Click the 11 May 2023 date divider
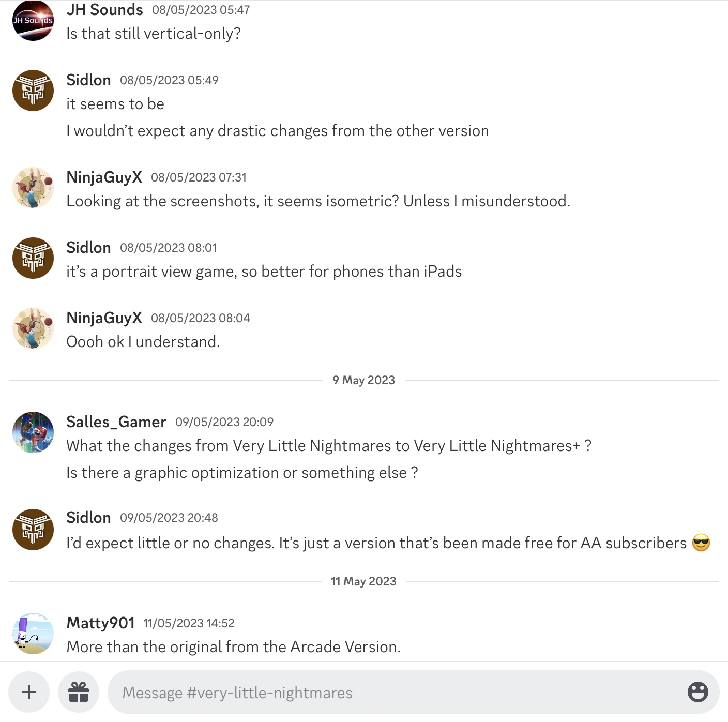The image size is (728, 722). point(363,581)
